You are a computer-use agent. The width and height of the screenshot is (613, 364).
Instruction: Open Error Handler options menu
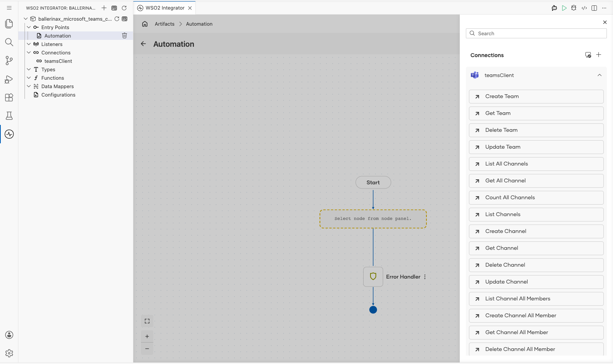(425, 277)
